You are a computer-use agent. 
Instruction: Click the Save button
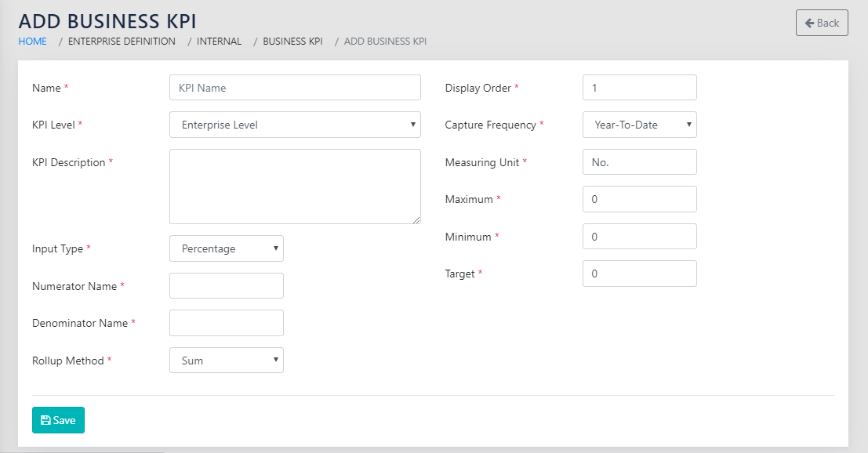tap(58, 420)
